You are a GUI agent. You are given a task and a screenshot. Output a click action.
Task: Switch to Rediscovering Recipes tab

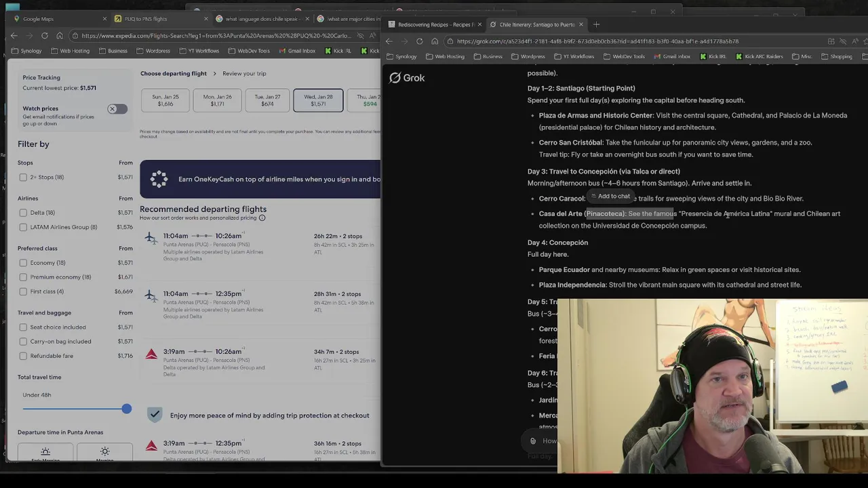tap(434, 24)
